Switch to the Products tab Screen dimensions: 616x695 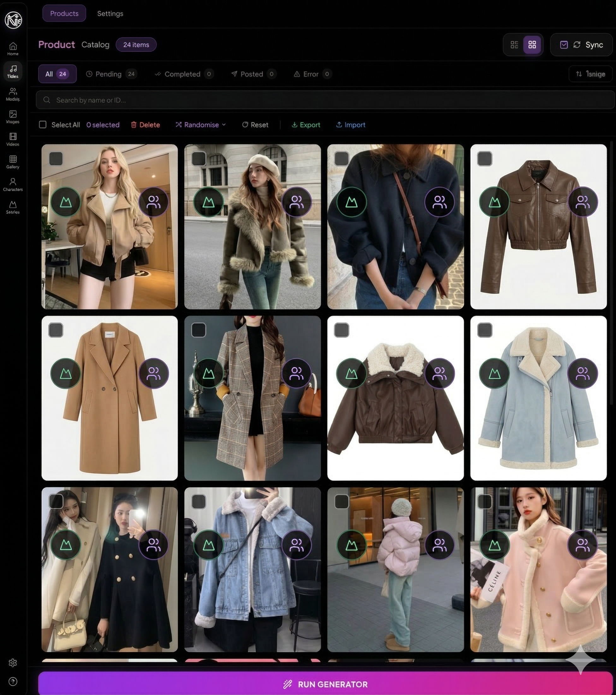[64, 13]
